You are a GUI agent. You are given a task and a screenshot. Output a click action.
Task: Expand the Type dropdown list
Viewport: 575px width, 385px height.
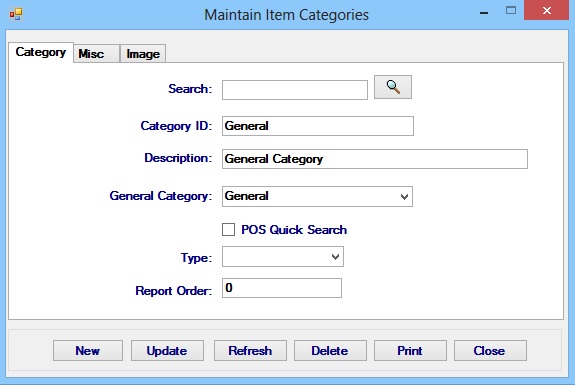(283, 256)
